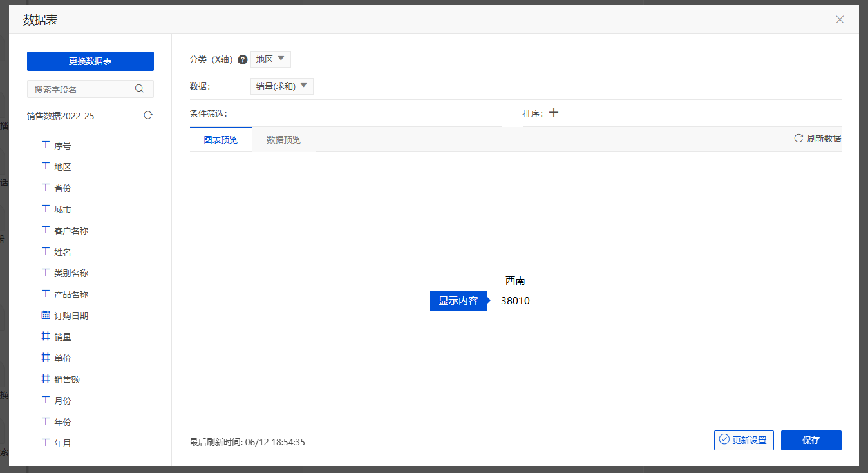Close the 数据表 dialog

point(840,19)
